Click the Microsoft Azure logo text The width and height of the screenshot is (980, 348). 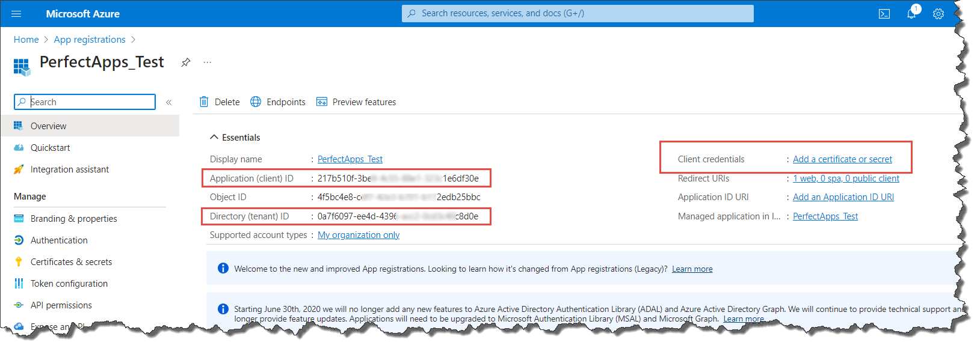tap(83, 13)
